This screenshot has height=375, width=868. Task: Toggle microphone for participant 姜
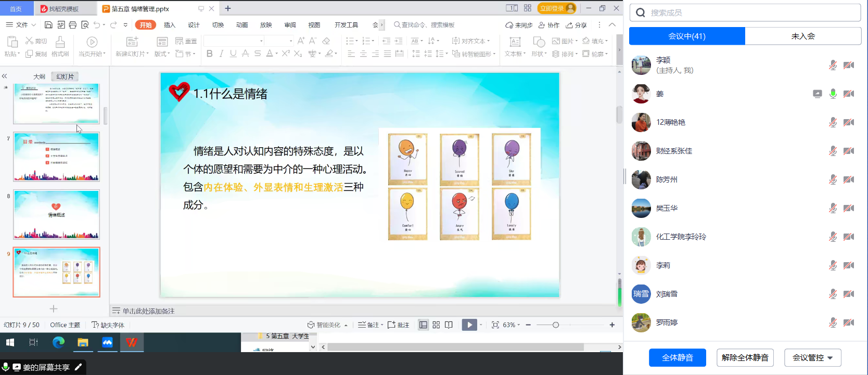tap(833, 94)
